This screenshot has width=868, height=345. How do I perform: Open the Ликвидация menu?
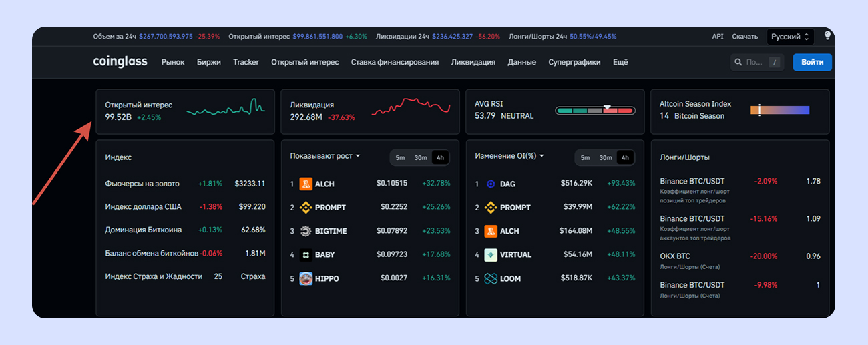473,62
